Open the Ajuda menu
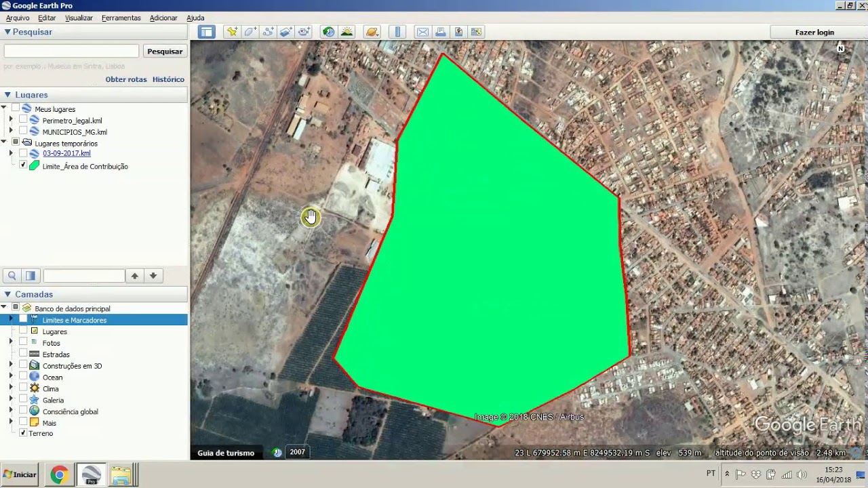 pos(195,18)
